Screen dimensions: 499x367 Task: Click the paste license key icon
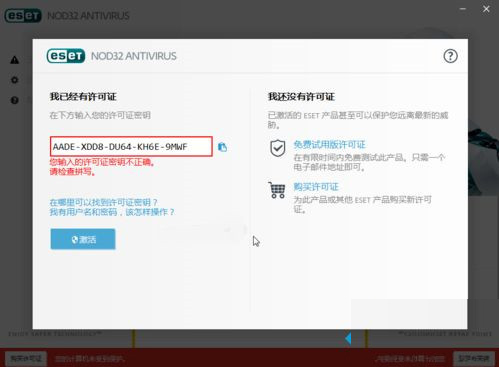222,147
